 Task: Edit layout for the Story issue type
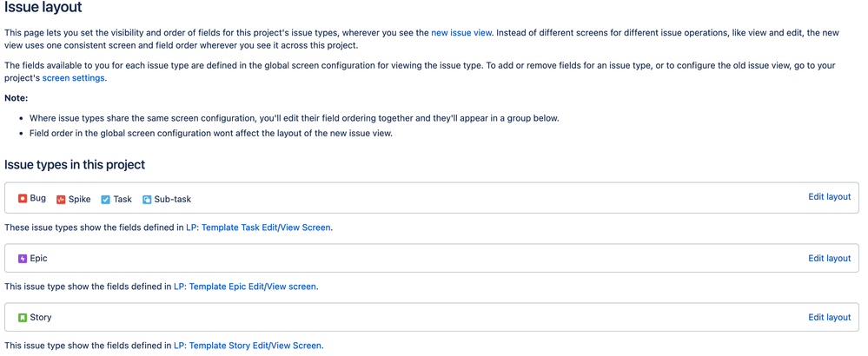829,317
